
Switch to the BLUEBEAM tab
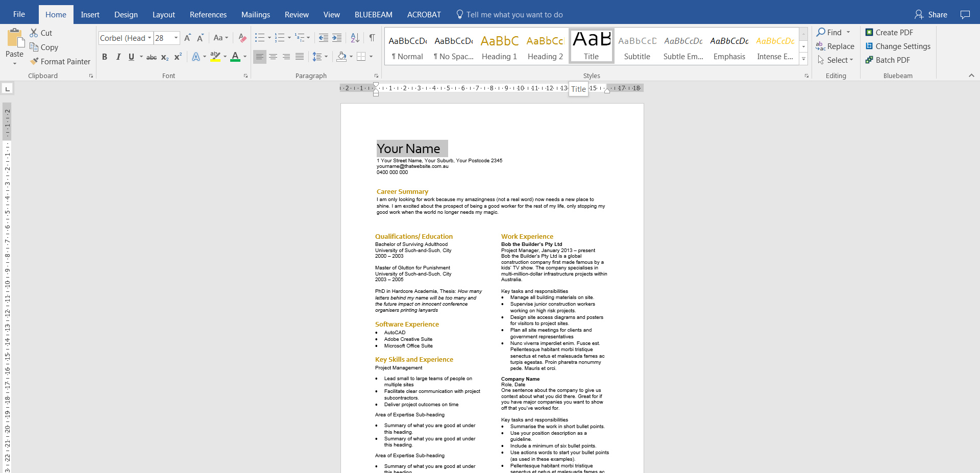coord(374,15)
